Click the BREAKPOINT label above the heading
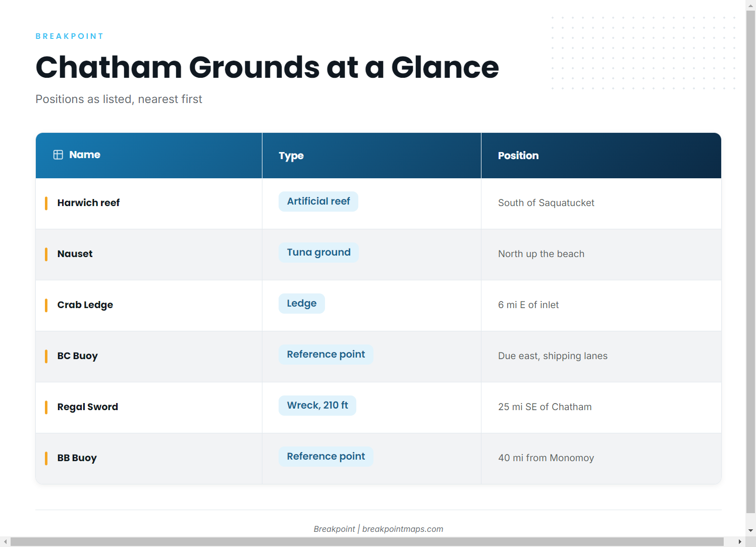The width and height of the screenshot is (756, 547). (x=70, y=36)
